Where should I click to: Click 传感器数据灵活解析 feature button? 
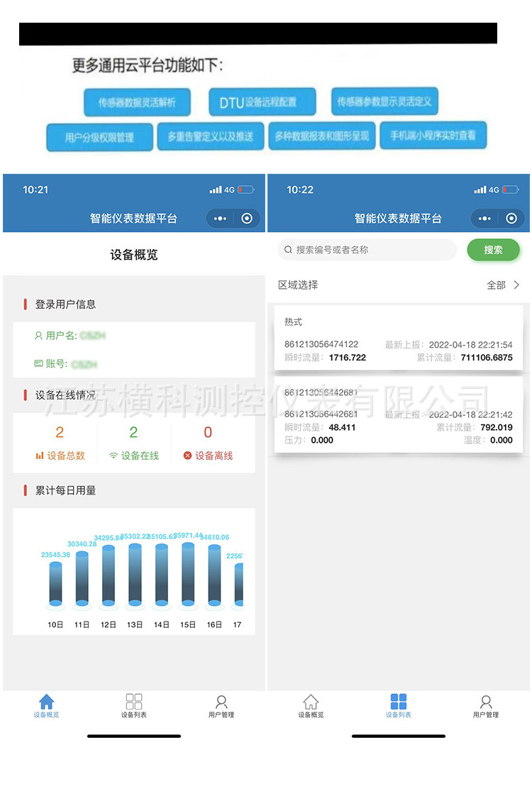click(138, 102)
